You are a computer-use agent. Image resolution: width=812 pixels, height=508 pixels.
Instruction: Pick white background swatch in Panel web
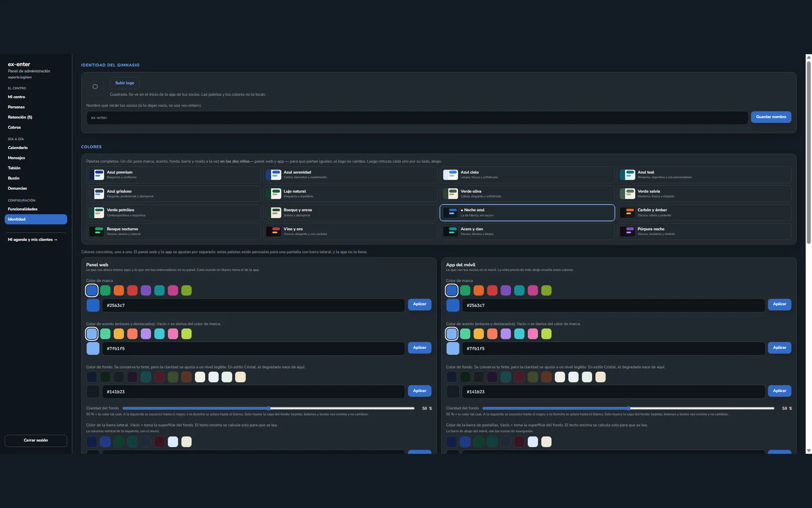coord(200,377)
